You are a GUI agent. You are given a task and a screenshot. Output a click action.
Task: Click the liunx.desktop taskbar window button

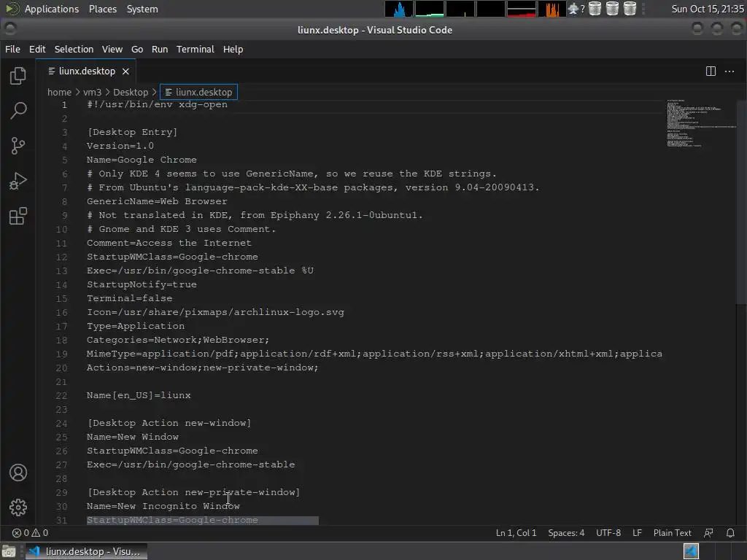pos(86,551)
